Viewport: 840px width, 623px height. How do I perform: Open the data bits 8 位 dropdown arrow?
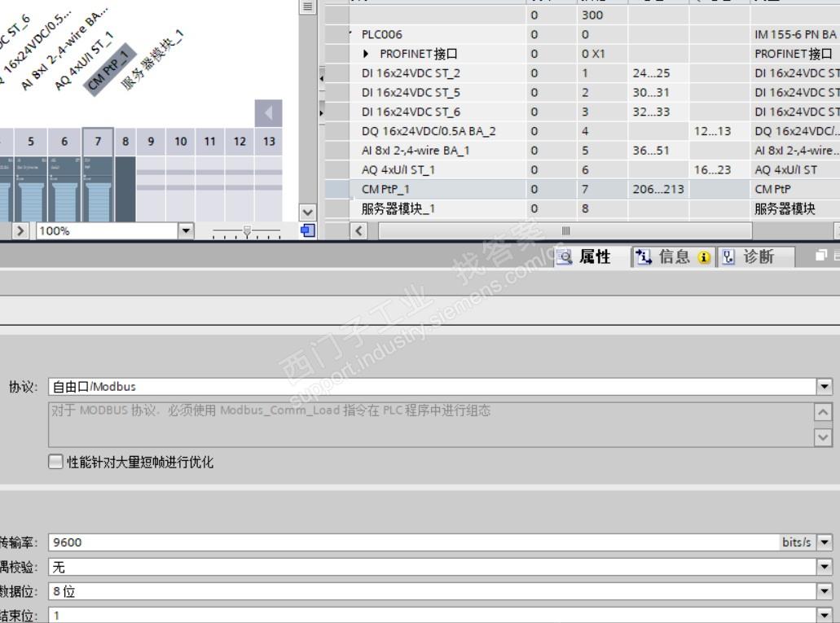(824, 591)
